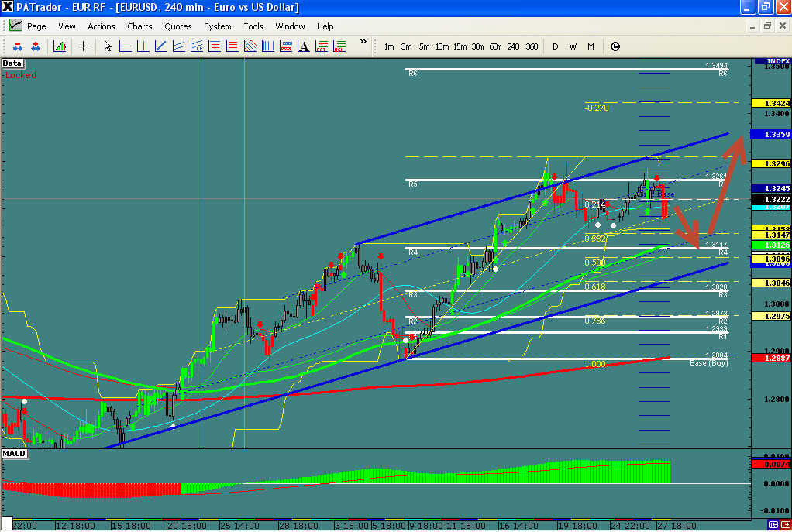
Task: Open the Charts menu
Action: coord(139,26)
